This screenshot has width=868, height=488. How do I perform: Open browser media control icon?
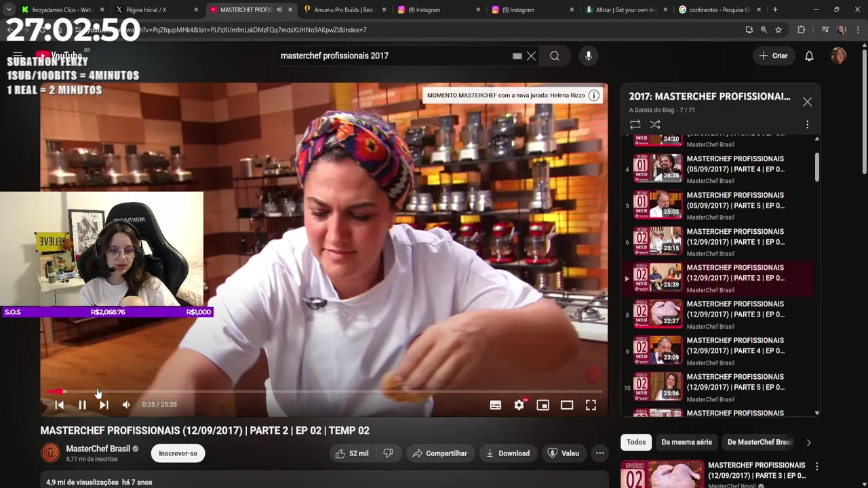click(x=825, y=30)
